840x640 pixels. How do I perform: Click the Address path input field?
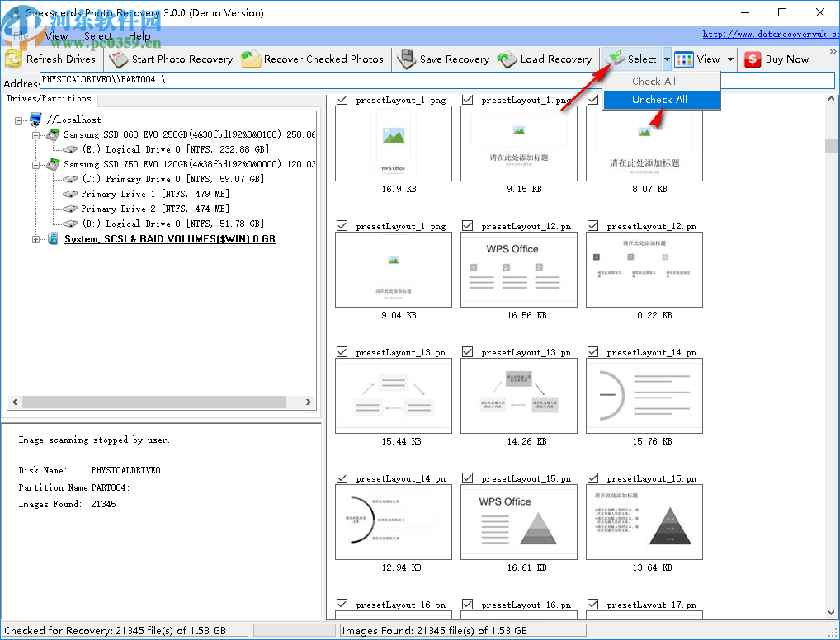[x=437, y=80]
